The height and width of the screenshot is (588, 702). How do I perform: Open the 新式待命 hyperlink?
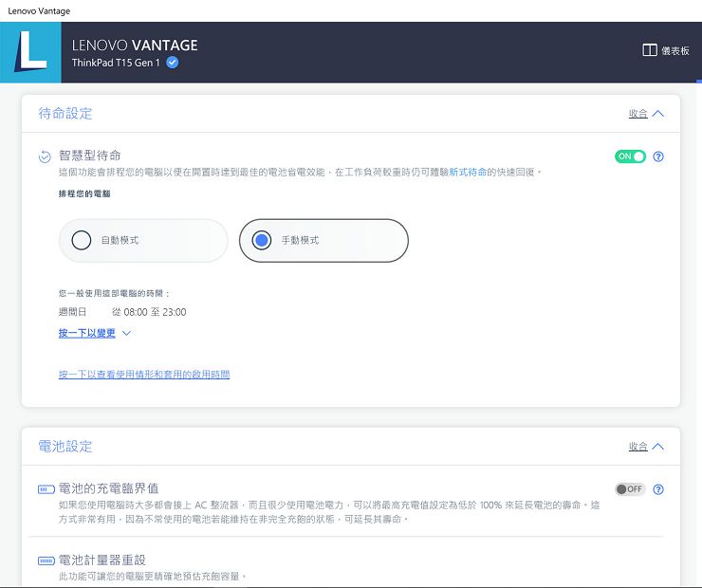(x=468, y=173)
